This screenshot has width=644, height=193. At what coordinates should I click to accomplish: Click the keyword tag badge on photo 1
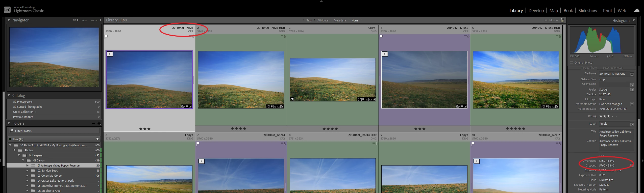click(x=183, y=106)
